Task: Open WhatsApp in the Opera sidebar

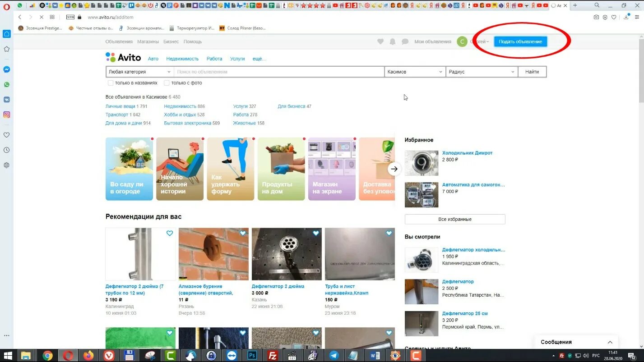Action: pyautogui.click(x=6, y=84)
